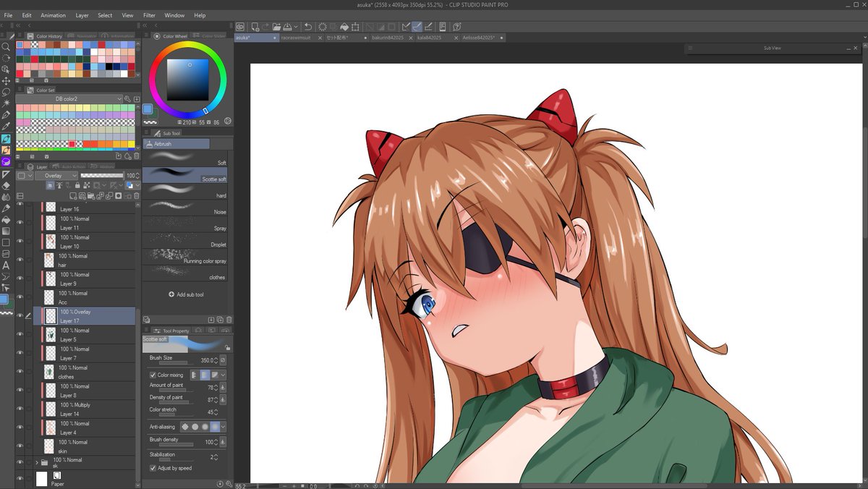Open the Overlay blending mode dropdown
The width and height of the screenshot is (868, 489).
56,176
